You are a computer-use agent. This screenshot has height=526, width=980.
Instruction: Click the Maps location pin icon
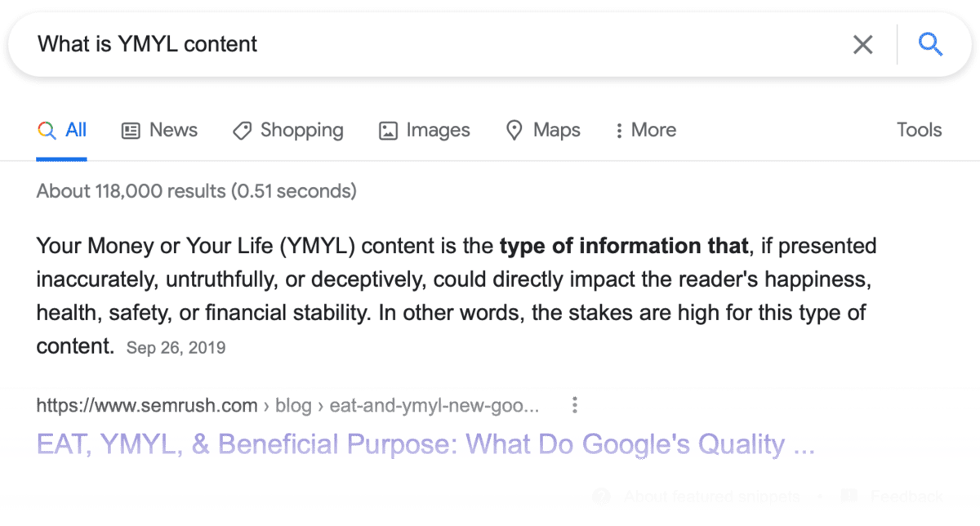tap(514, 131)
